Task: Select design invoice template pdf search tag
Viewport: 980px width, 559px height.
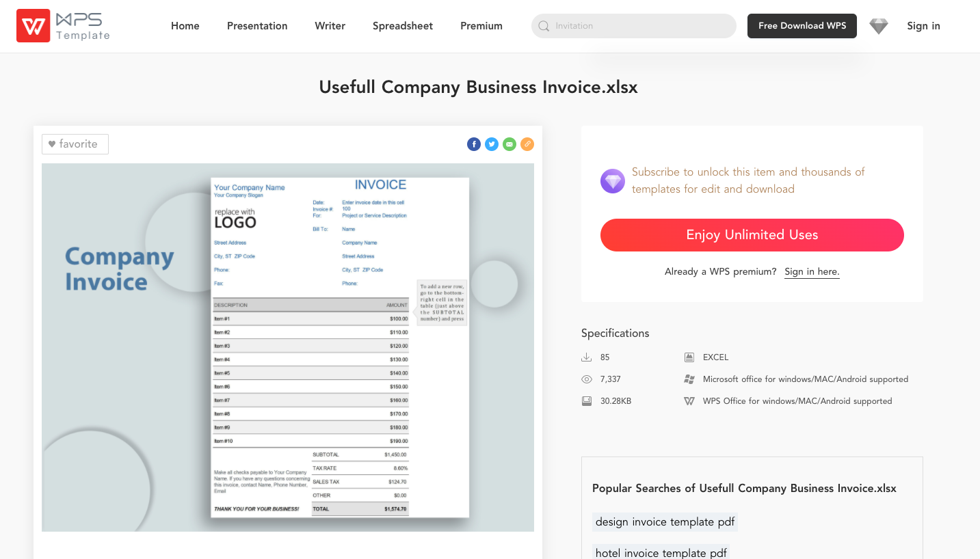Action: pyautogui.click(x=665, y=521)
